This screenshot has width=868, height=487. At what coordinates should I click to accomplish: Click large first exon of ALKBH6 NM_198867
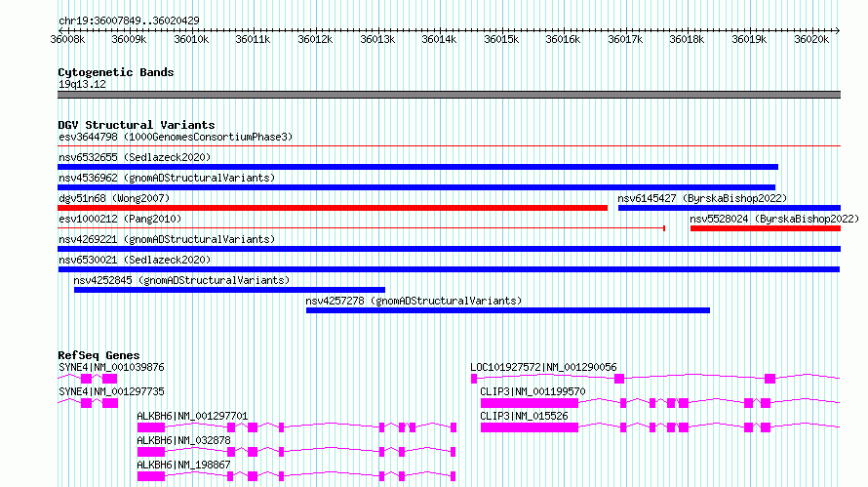tap(151, 476)
